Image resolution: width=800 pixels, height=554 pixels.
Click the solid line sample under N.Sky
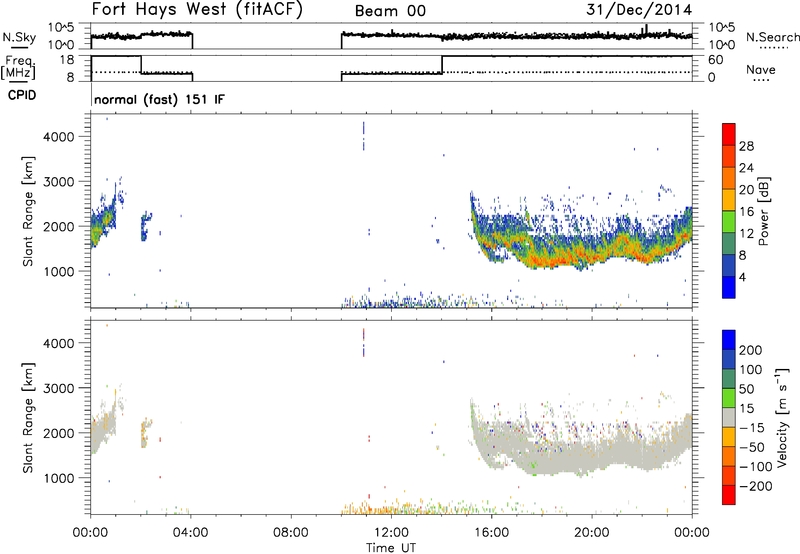click(x=19, y=47)
